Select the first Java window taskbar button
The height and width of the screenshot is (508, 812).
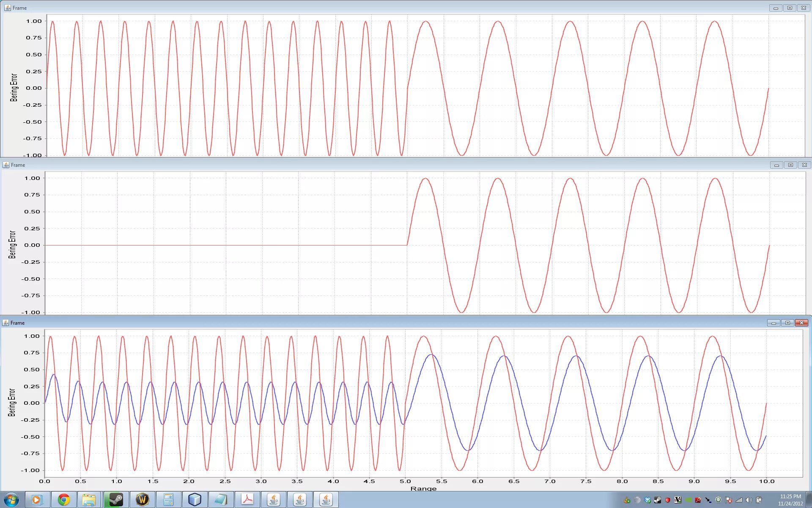tap(274, 500)
